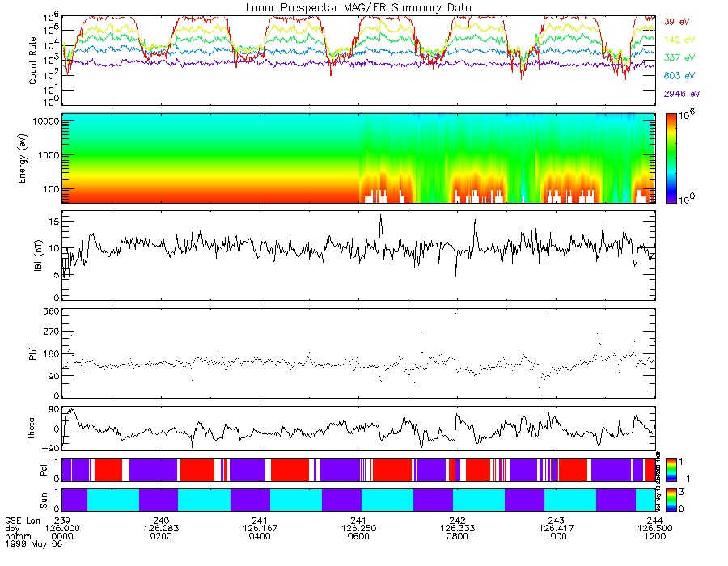Click the "10000" energy axis tick
728x566 pixels.
click(x=45, y=121)
